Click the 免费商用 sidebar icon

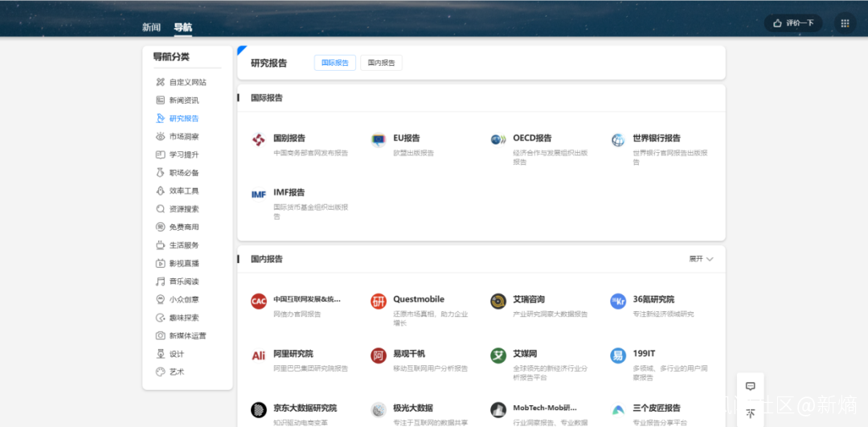tap(161, 227)
